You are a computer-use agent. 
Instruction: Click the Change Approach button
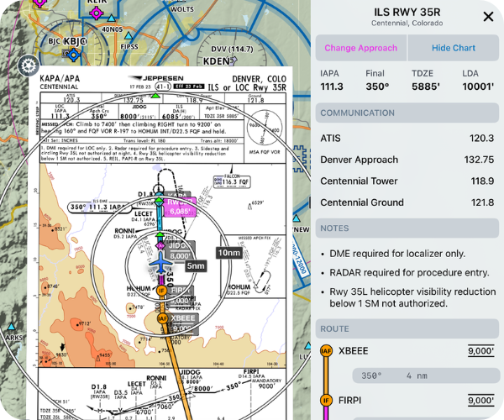(360, 48)
